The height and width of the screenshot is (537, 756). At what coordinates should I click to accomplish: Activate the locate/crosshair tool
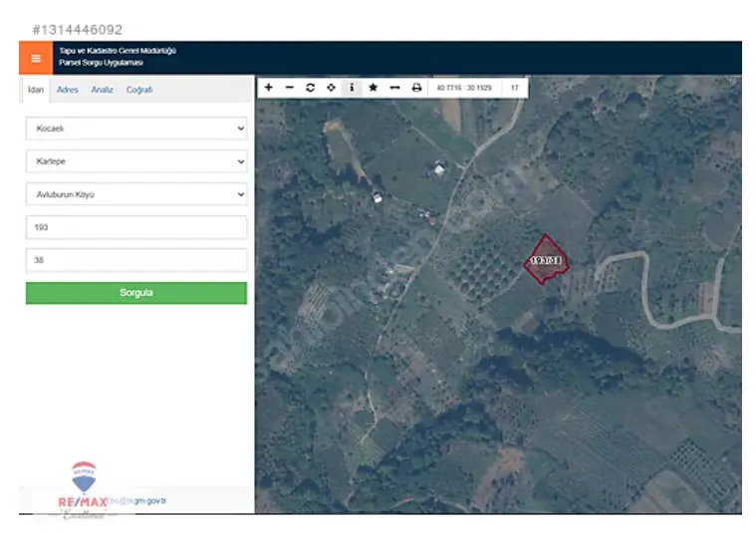point(332,88)
